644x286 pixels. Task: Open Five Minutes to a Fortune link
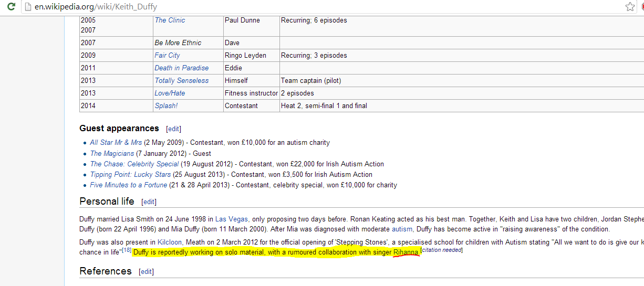point(129,185)
